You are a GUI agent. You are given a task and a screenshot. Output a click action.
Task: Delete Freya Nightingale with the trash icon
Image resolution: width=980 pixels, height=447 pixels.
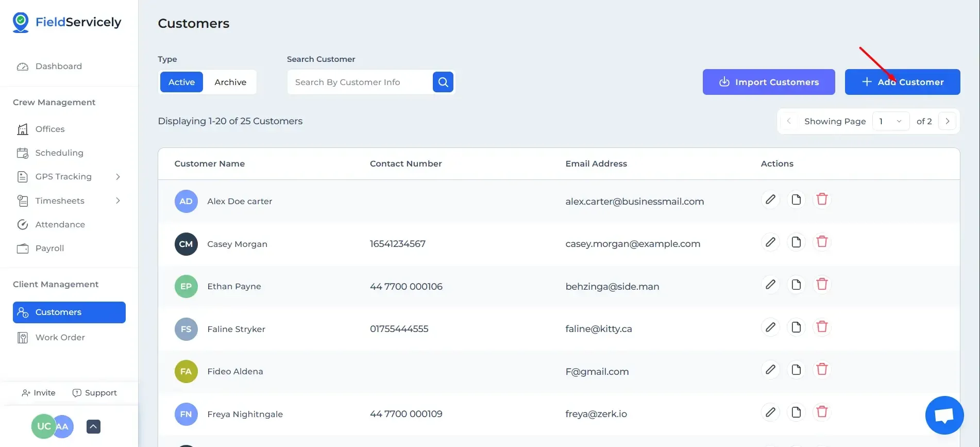[x=822, y=412]
